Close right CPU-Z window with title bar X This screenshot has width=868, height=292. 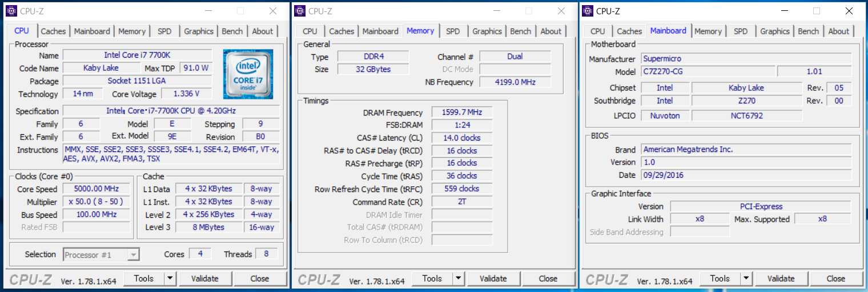(850, 11)
